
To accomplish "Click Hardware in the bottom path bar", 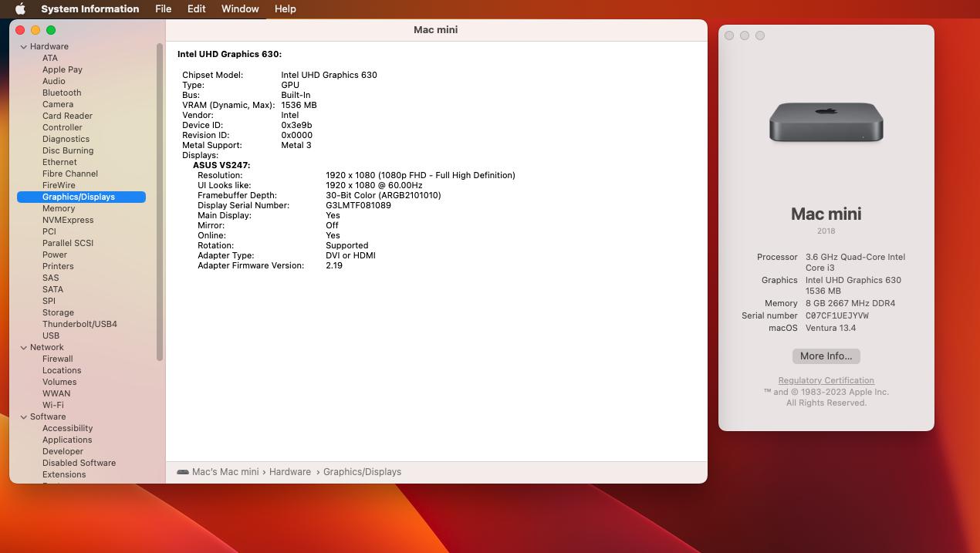I will point(290,472).
